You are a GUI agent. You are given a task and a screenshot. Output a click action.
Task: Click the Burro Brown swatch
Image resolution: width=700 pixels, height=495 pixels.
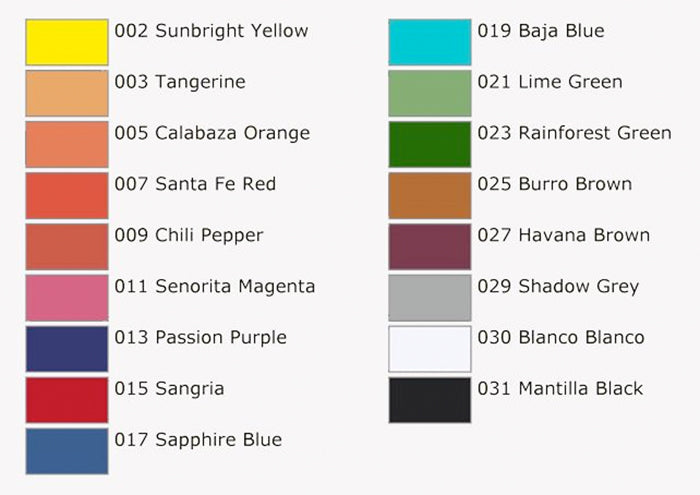tap(430, 196)
